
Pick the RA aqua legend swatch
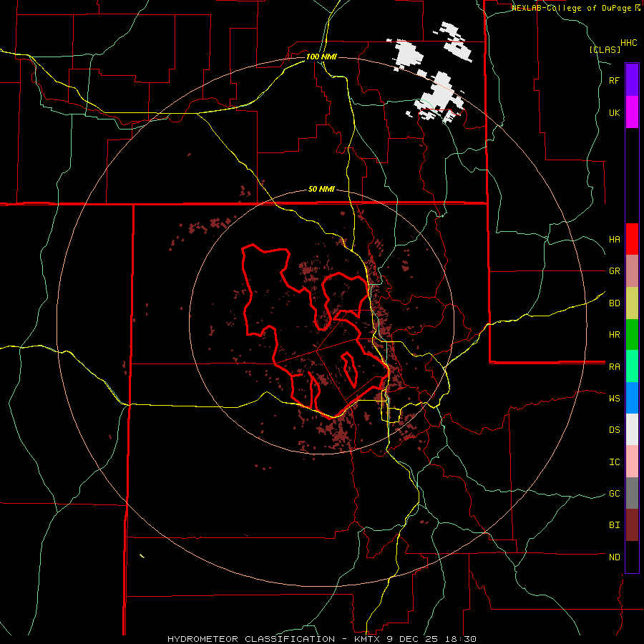coord(632,366)
